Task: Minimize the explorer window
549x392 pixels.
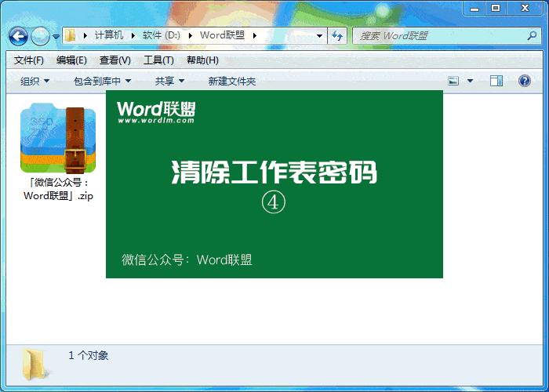Action: 474,9
